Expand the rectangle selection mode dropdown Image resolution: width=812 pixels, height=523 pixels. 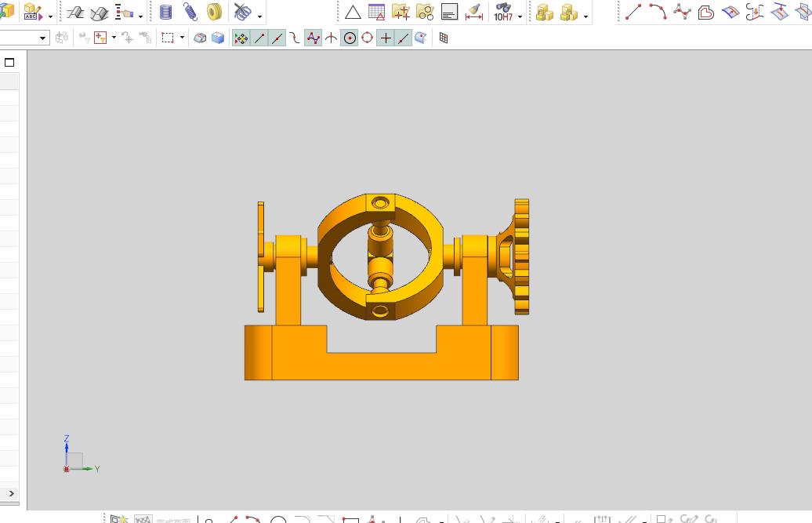tap(182, 38)
